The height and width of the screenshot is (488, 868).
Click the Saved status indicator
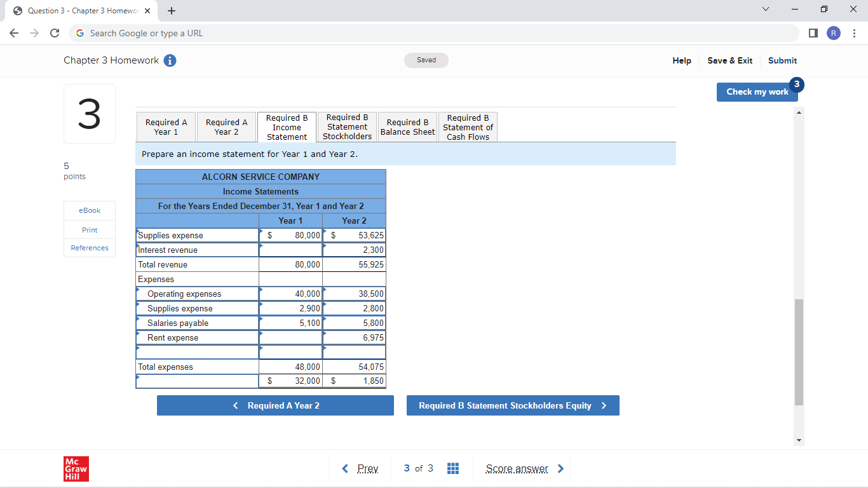(426, 60)
